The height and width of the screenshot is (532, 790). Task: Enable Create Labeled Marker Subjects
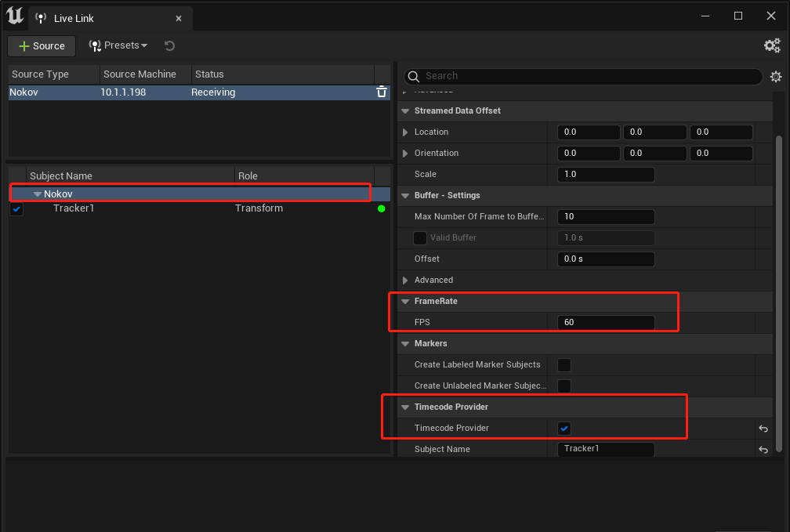click(564, 365)
